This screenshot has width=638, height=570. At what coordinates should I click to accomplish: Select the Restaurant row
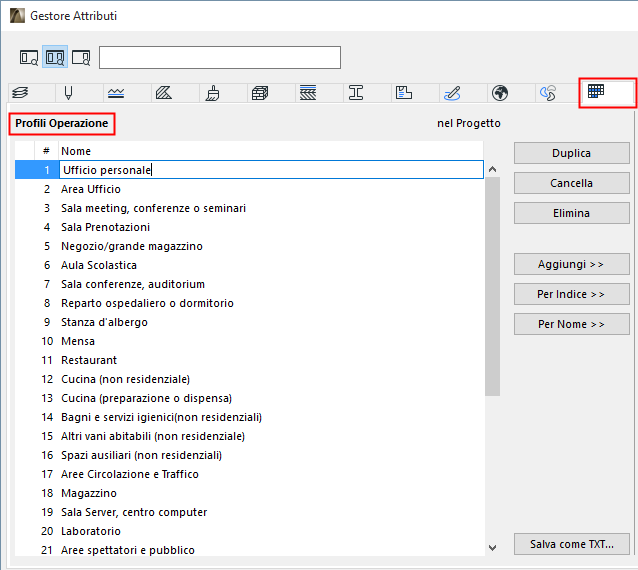click(x=249, y=360)
